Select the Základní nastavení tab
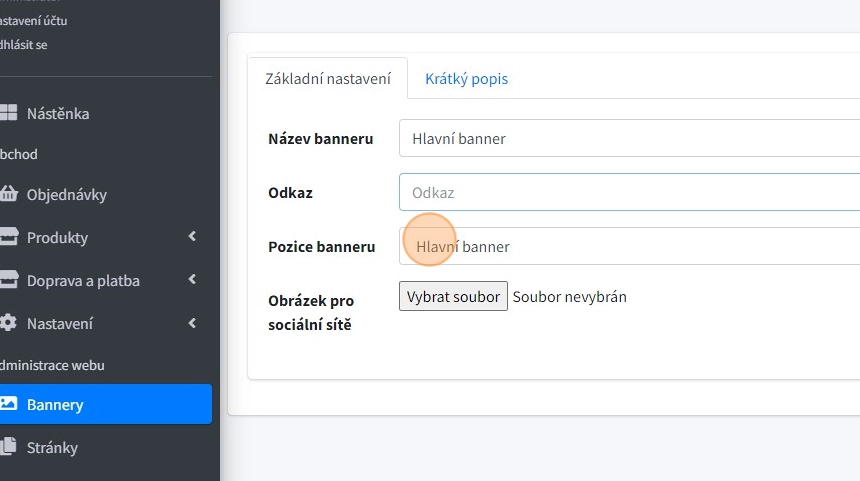The height and width of the screenshot is (481, 860). [328, 78]
